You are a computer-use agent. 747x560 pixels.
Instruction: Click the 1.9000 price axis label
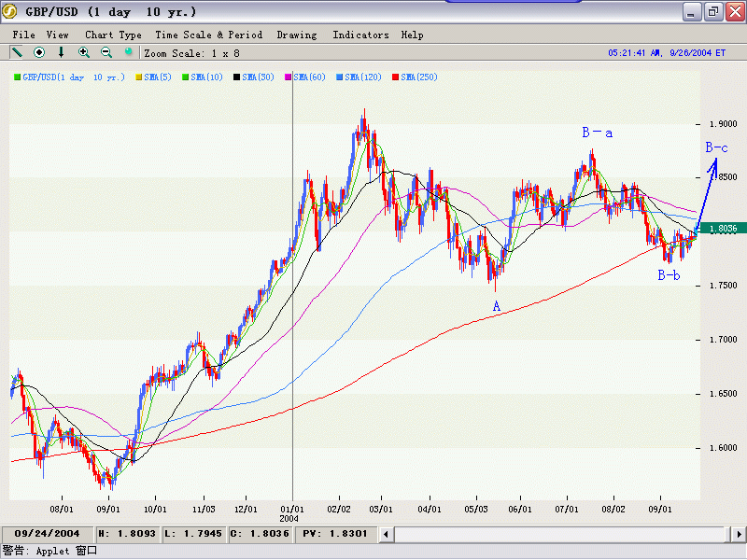point(723,124)
